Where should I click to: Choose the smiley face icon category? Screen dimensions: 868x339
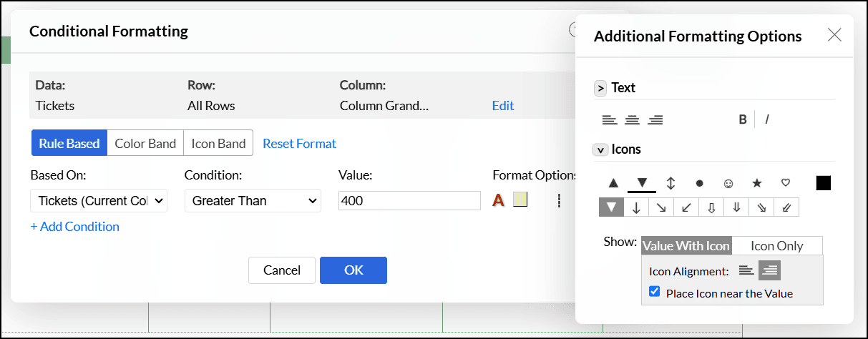coord(728,183)
